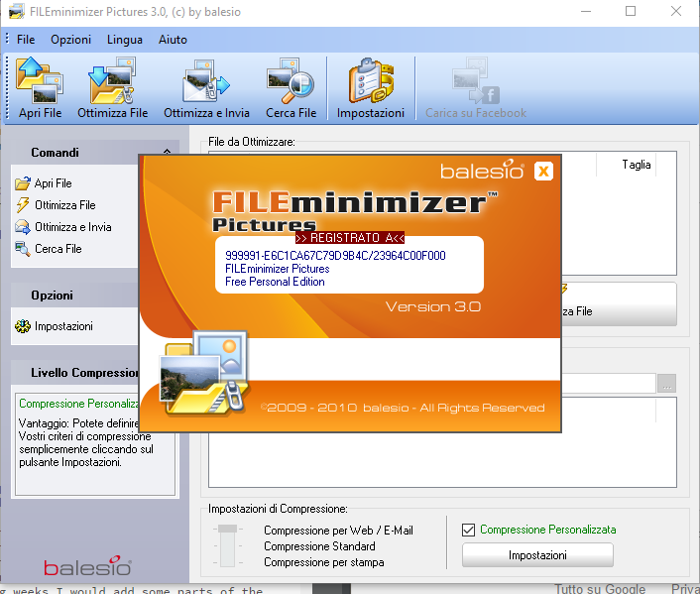The image size is (700, 594).
Task: Click the Version 3.0 text on the splash
Action: coord(433,306)
